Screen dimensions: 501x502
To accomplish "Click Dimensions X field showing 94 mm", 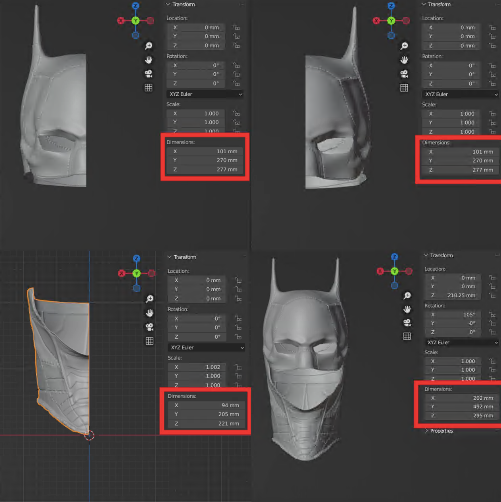I will coord(206,405).
